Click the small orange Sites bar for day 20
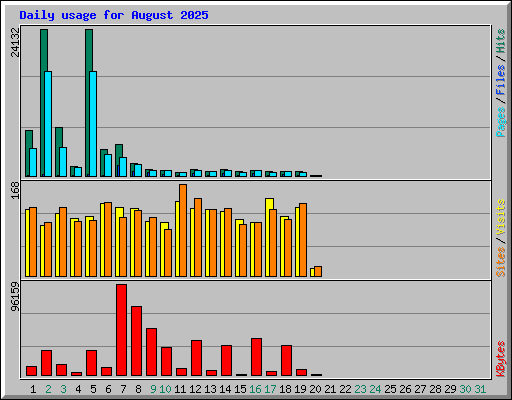 coord(318,271)
